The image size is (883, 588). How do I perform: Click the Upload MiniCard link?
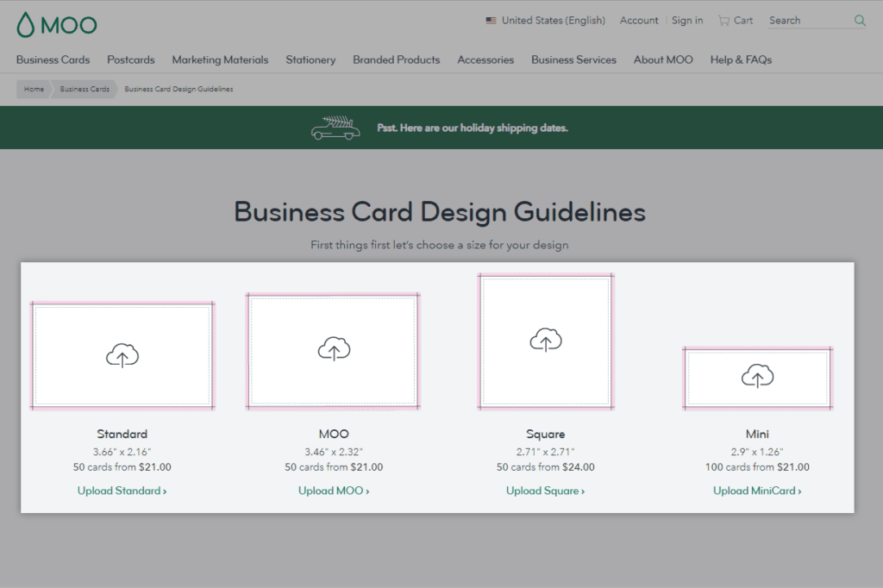[x=757, y=491]
